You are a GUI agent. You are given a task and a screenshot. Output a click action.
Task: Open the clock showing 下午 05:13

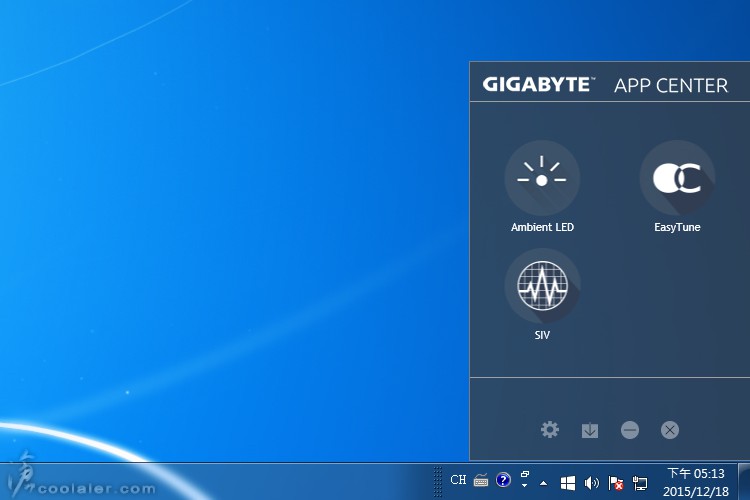tap(695, 473)
